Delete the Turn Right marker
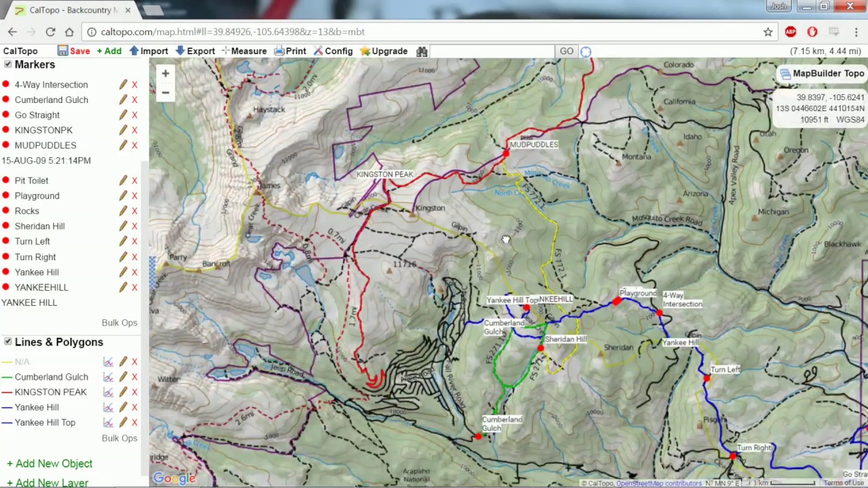Image resolution: width=868 pixels, height=488 pixels. pyautogui.click(x=134, y=257)
